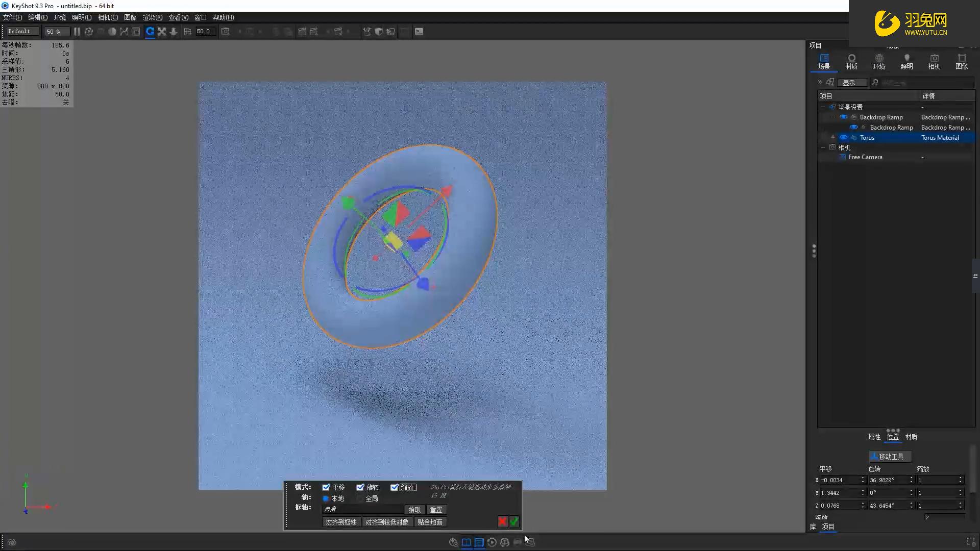Enable the 全局 axis radio button

click(360, 498)
